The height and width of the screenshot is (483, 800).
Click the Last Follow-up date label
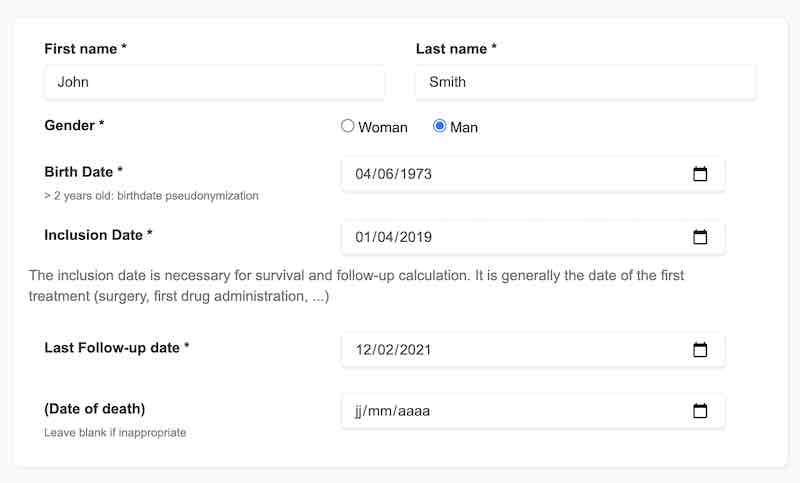click(117, 348)
